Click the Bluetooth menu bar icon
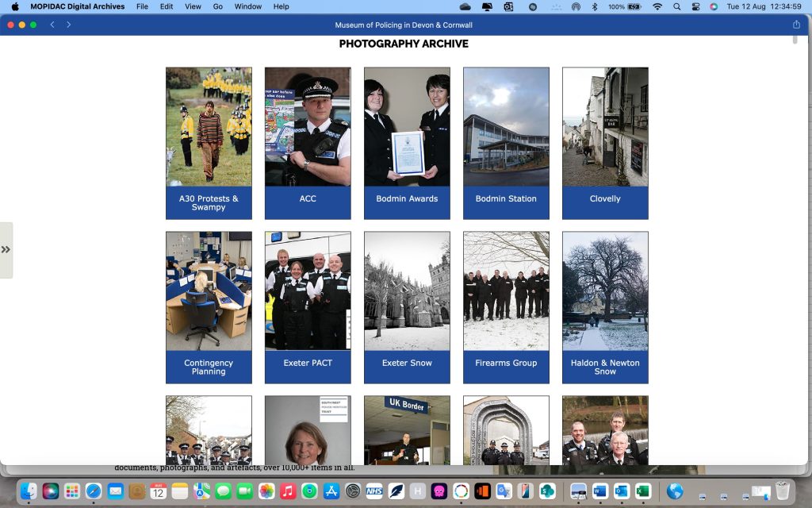 [x=595, y=6]
